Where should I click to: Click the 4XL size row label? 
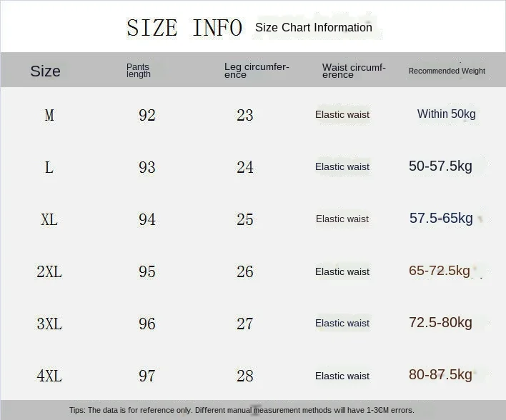(x=49, y=376)
